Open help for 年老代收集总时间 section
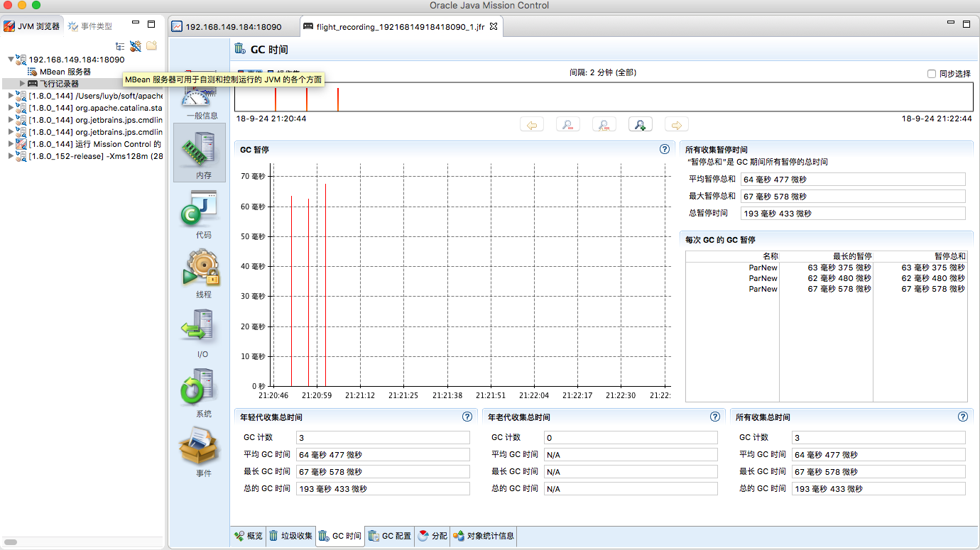Viewport: 980px width, 550px height. coord(715,417)
